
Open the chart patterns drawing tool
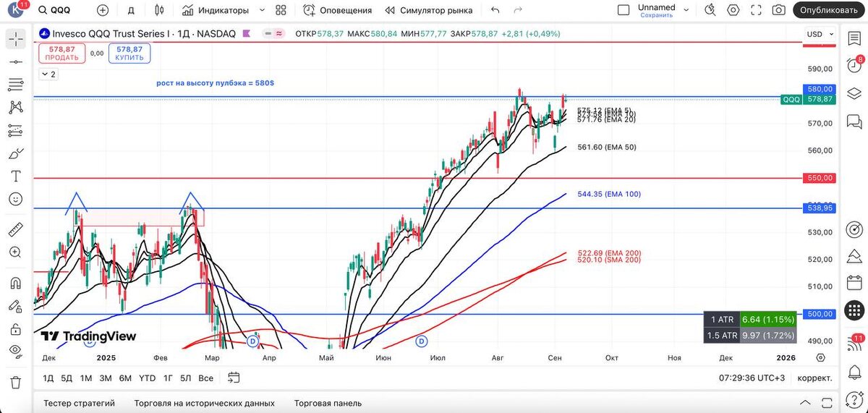[x=15, y=108]
